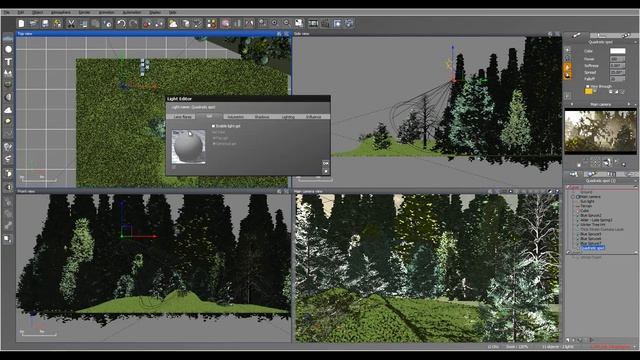The height and width of the screenshot is (360, 640).
Task: Click the Cut scissors icon
Action: tap(71, 24)
